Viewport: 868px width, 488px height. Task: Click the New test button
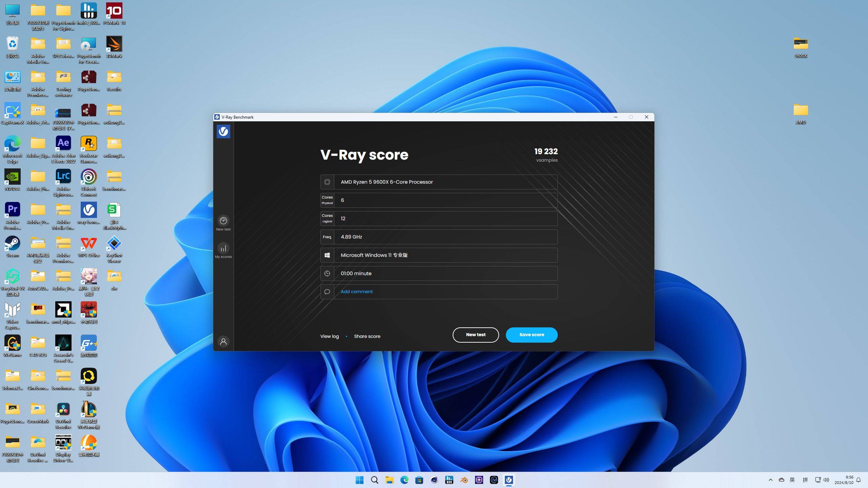tap(475, 335)
